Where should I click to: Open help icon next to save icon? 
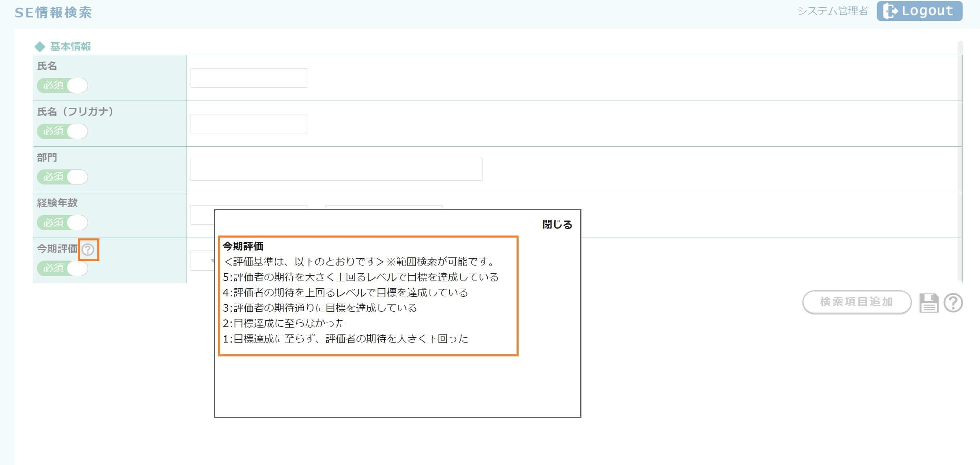(x=953, y=303)
